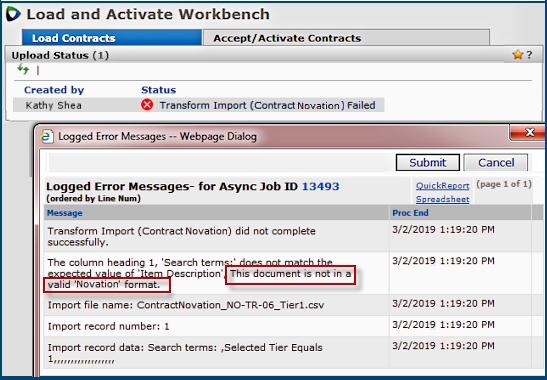Open the Transform Import Failed status entry

coord(267,105)
